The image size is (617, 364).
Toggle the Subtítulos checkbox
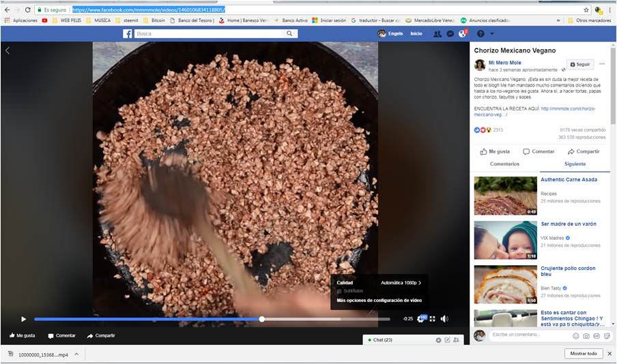(340, 291)
